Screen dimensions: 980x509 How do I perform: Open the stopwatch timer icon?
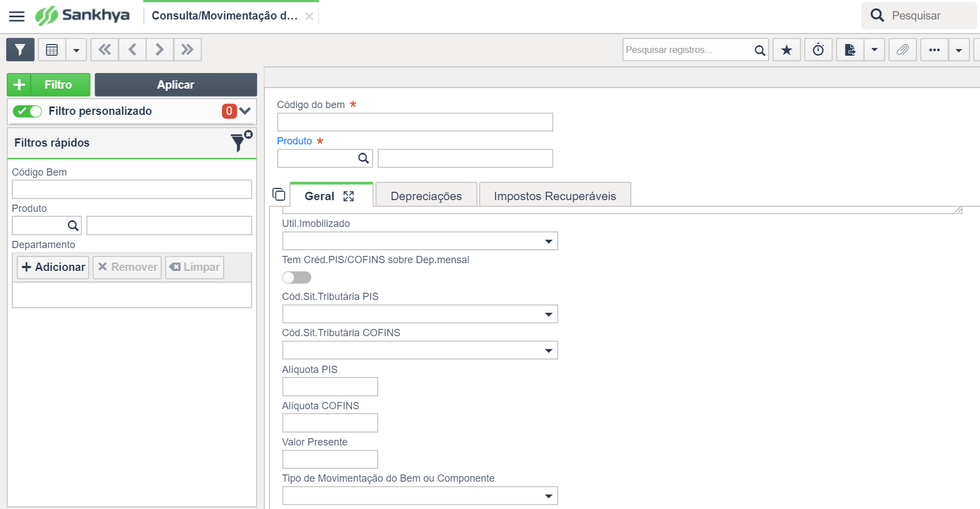pyautogui.click(x=818, y=50)
